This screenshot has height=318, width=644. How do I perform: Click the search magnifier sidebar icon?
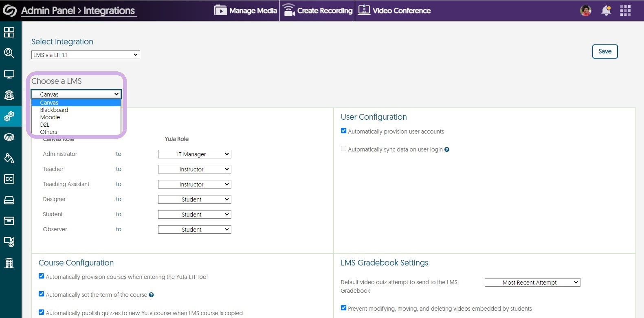point(9,53)
